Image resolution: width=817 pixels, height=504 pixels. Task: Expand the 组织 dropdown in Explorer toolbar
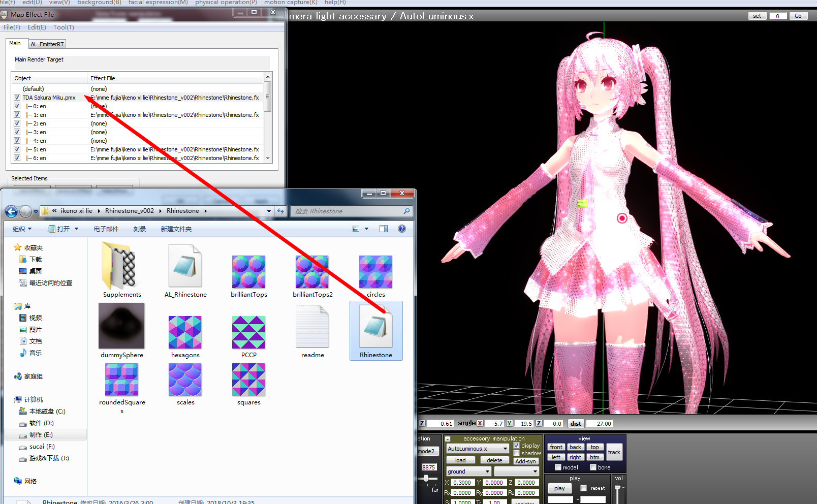pyautogui.click(x=22, y=229)
